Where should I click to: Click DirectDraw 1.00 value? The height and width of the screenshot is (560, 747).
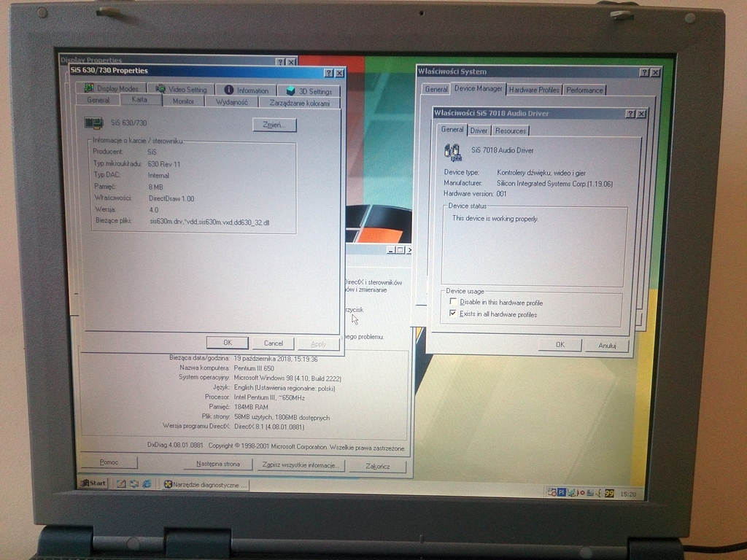point(171,198)
